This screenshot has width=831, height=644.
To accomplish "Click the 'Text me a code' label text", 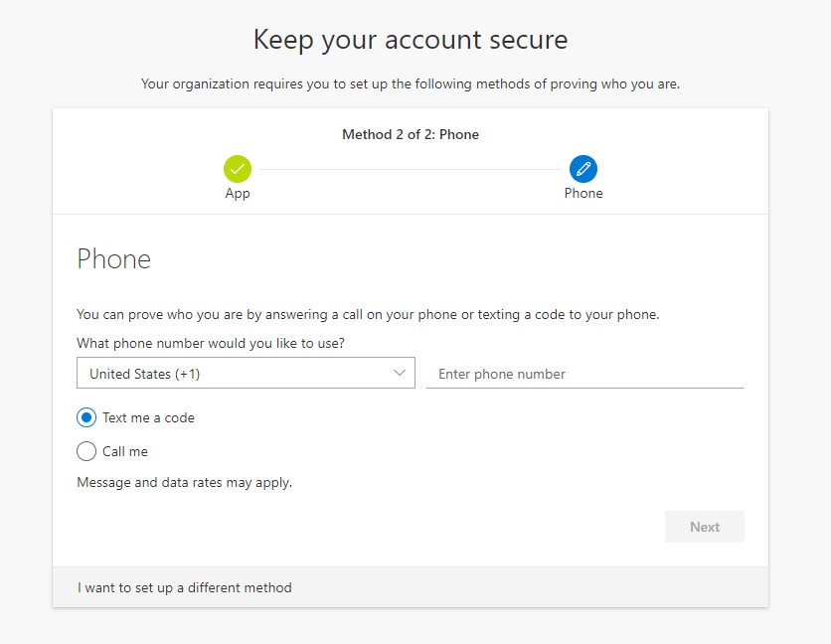I will point(148,417).
